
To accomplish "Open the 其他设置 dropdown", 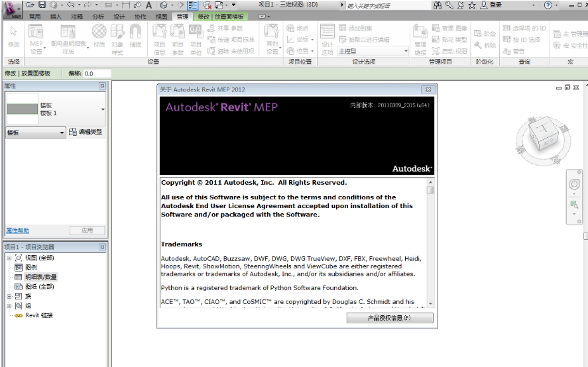I will [272, 39].
